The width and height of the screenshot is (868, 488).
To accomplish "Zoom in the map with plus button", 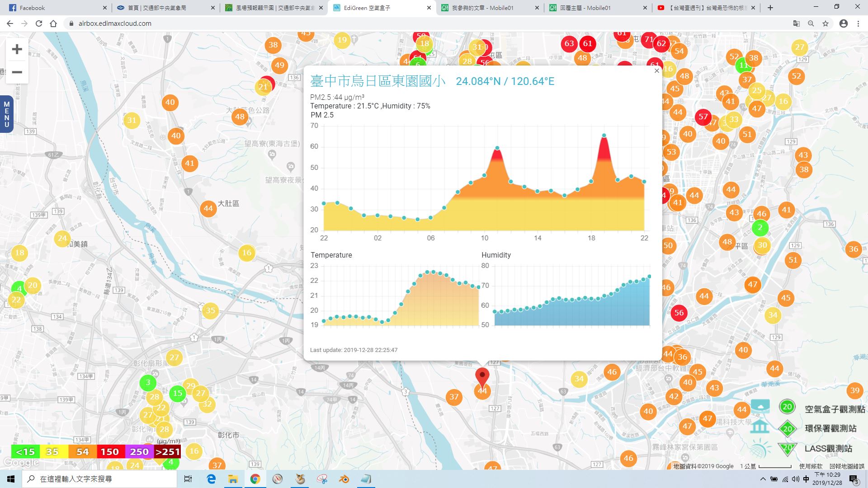I will coord(17,49).
